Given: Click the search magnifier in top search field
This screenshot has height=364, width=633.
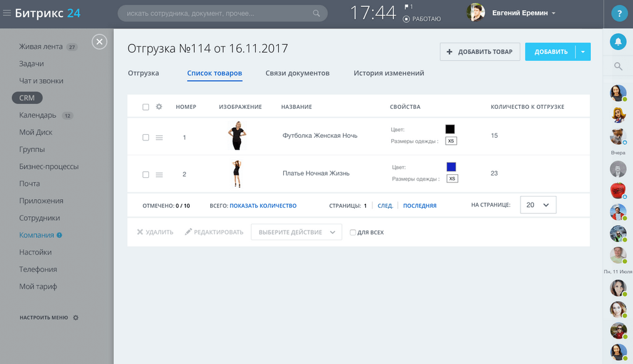Looking at the screenshot, I should tap(316, 14).
